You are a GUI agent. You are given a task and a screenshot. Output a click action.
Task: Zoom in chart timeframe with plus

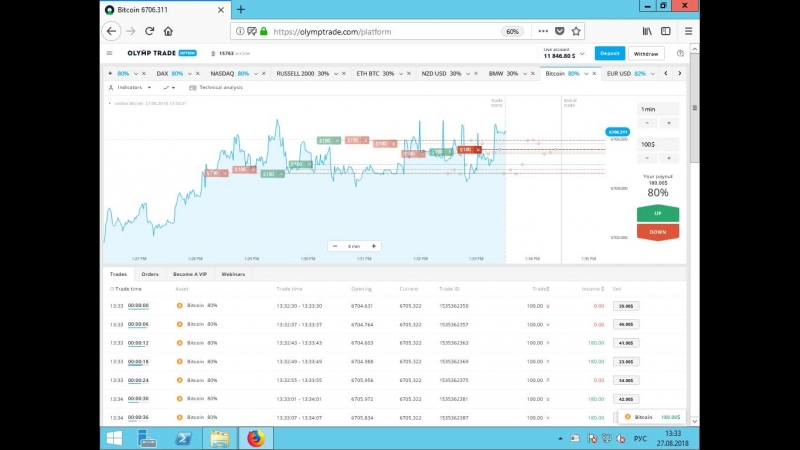(373, 246)
